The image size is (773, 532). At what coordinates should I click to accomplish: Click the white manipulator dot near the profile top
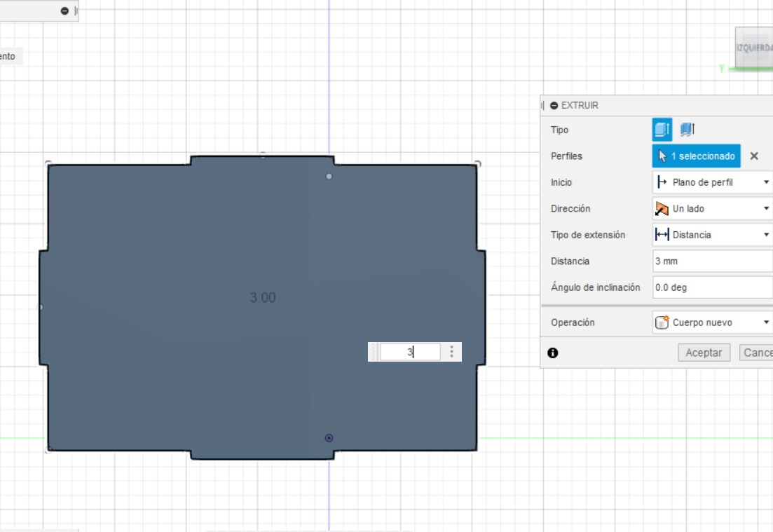(x=329, y=176)
